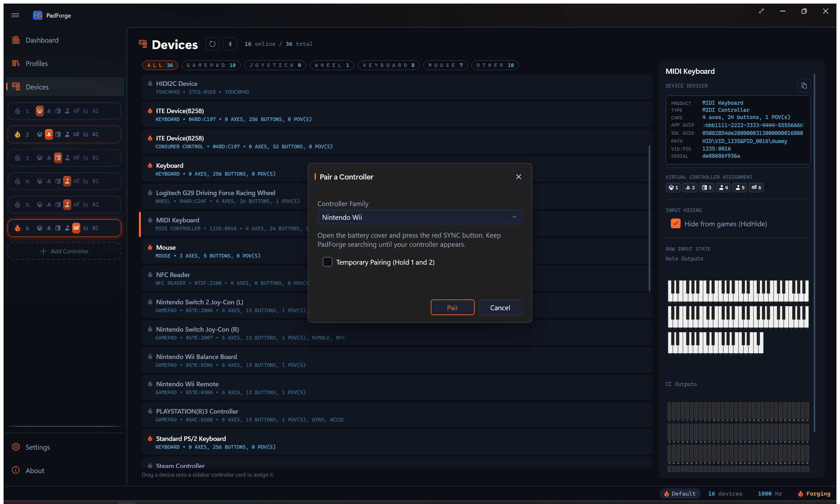Viewport: 840px width, 504px height.
Task: Open Dashboard in the sidebar
Action: click(65, 40)
